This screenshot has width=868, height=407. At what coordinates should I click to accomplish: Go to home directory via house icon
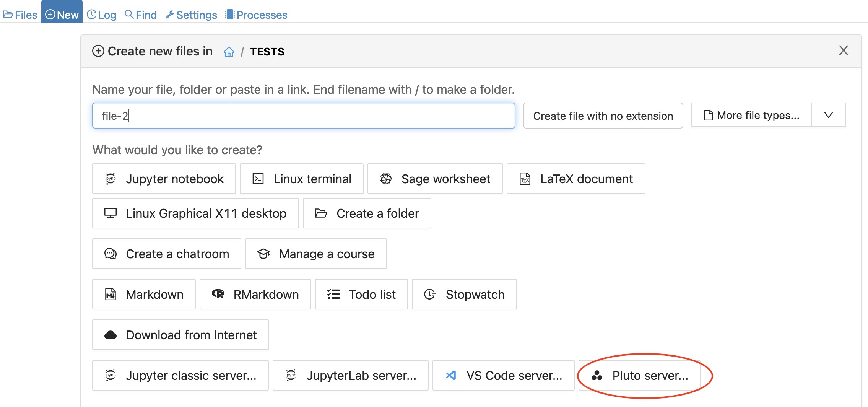point(229,52)
